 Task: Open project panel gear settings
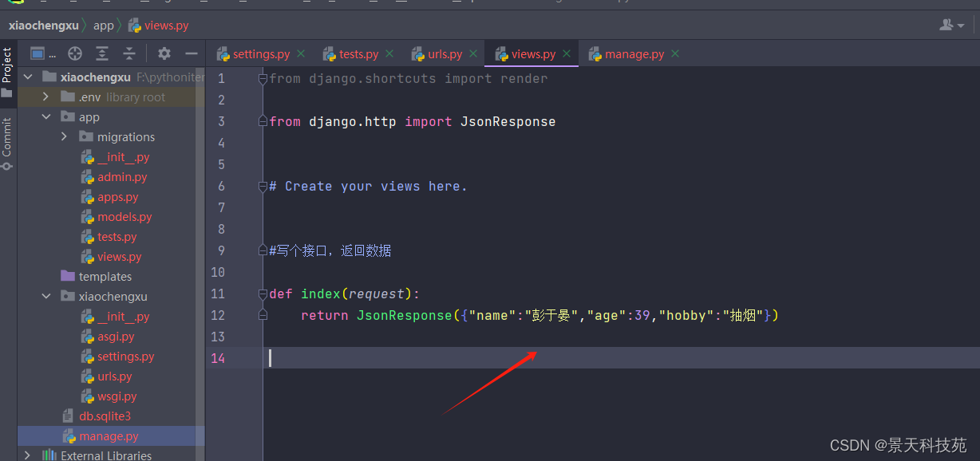pos(164,53)
